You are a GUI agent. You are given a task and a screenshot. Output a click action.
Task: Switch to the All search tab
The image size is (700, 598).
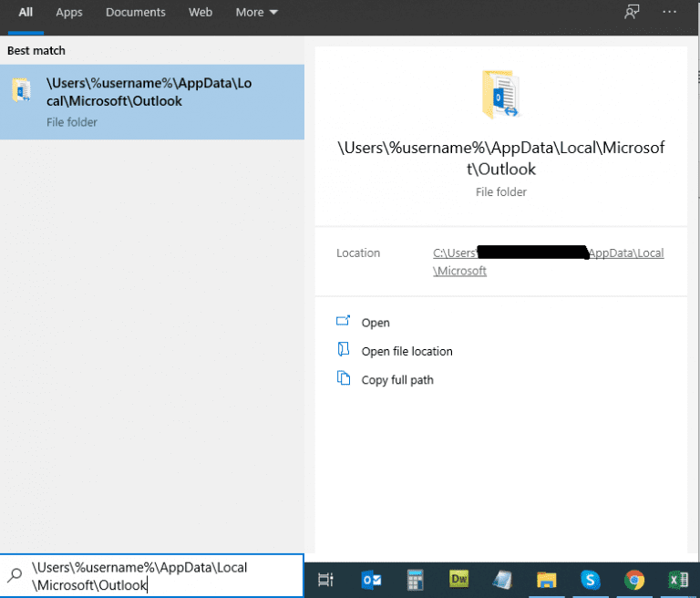coord(26,13)
